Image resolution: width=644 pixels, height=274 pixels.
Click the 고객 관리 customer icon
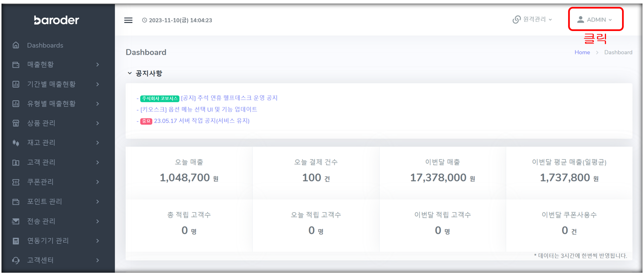[16, 162]
